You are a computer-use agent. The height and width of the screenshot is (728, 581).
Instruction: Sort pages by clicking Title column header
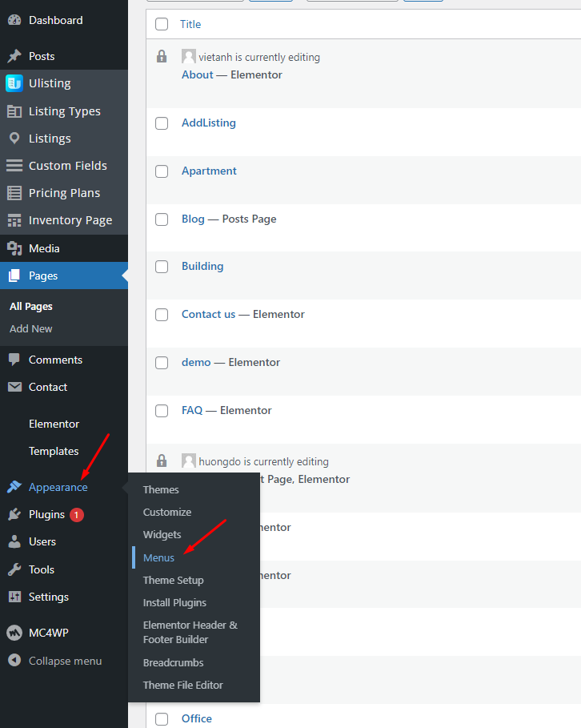[190, 24]
